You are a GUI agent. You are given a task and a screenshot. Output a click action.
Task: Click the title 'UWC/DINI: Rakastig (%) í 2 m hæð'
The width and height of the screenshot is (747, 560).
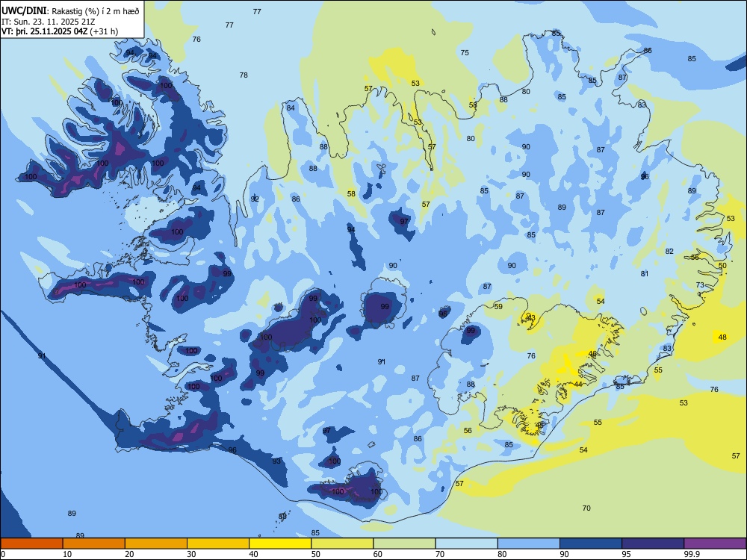tap(70, 10)
